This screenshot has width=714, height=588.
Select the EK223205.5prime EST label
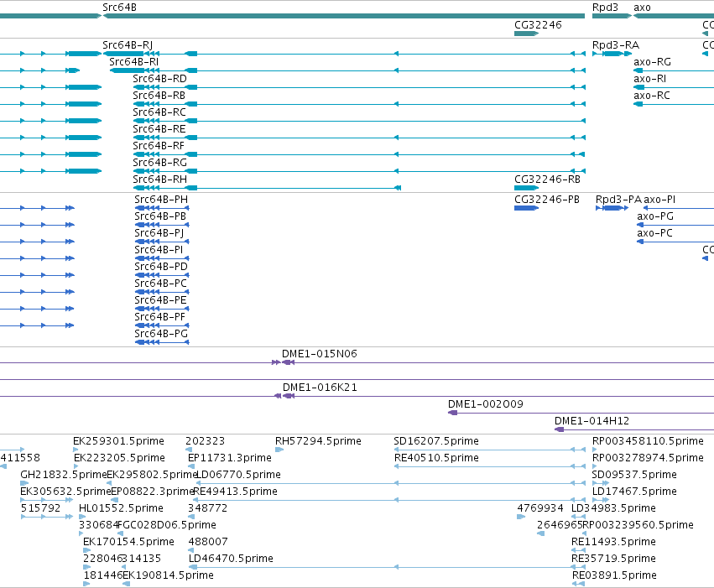(x=119, y=458)
